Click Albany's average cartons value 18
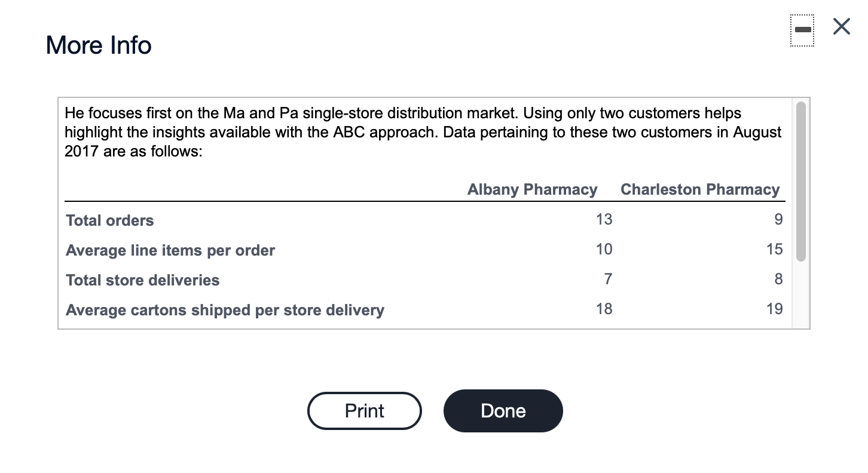The width and height of the screenshot is (868, 473). [604, 309]
